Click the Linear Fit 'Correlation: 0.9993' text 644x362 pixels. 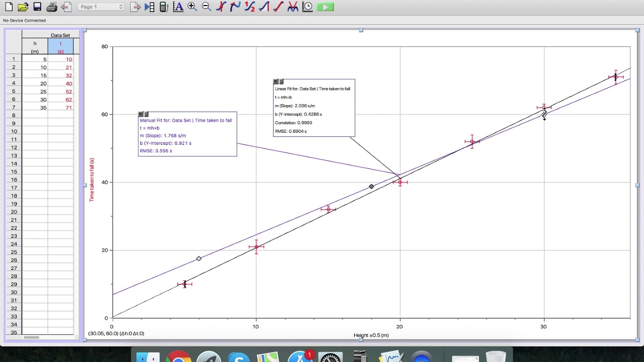click(x=293, y=123)
